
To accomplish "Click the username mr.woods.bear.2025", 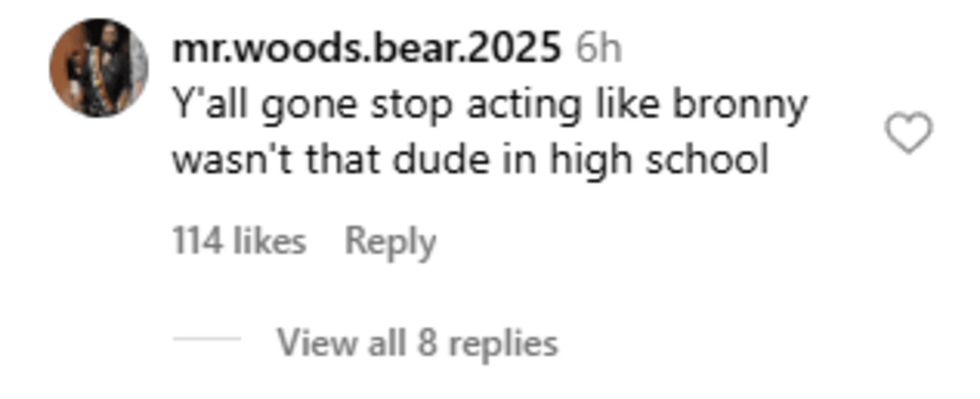I will click(366, 48).
